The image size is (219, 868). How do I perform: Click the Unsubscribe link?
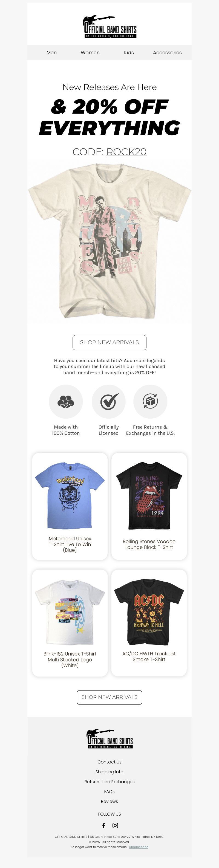pos(139,847)
